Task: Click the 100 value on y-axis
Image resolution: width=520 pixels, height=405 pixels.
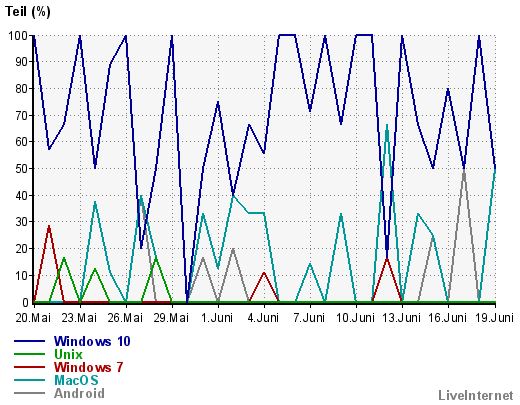Action: click(18, 35)
